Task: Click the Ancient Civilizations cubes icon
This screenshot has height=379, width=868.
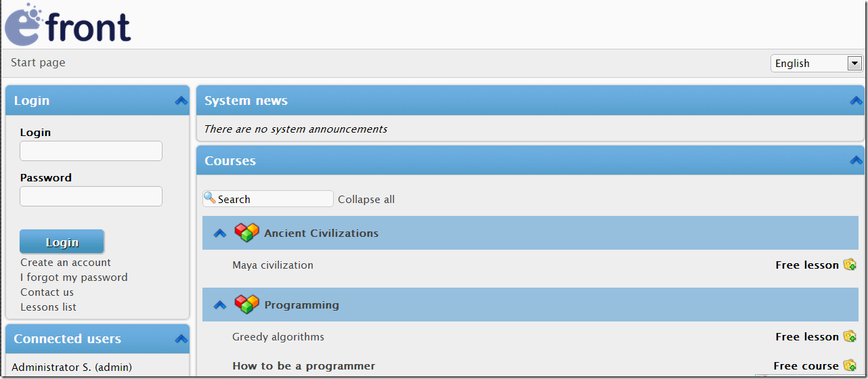Action: pyautogui.click(x=246, y=233)
